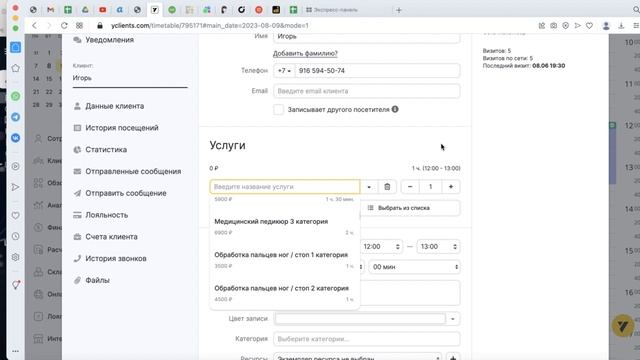Image resolution: width=640 pixels, height=360 pixels.
Task: Click the Выберите категории field
Action: tap(367, 339)
